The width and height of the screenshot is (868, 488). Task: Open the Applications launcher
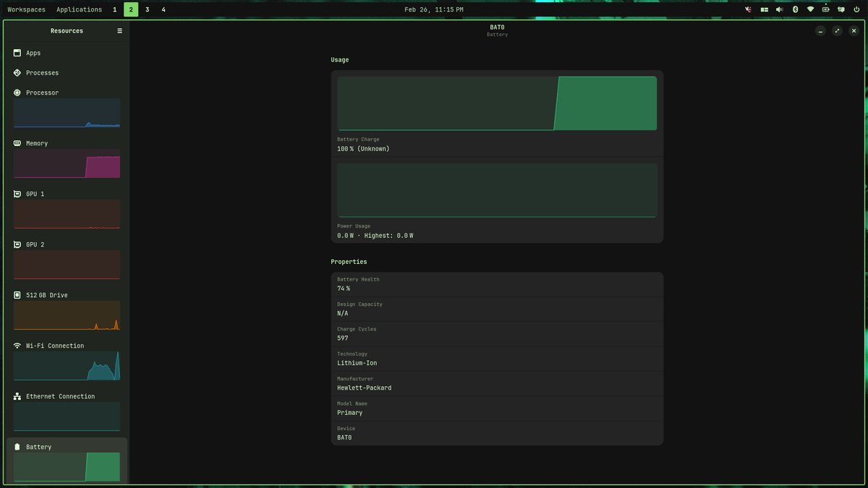click(79, 9)
